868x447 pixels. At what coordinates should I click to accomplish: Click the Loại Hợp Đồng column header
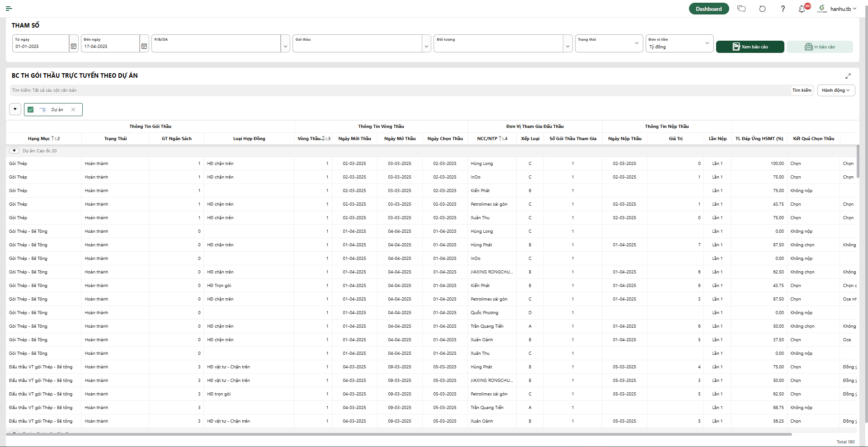point(249,139)
